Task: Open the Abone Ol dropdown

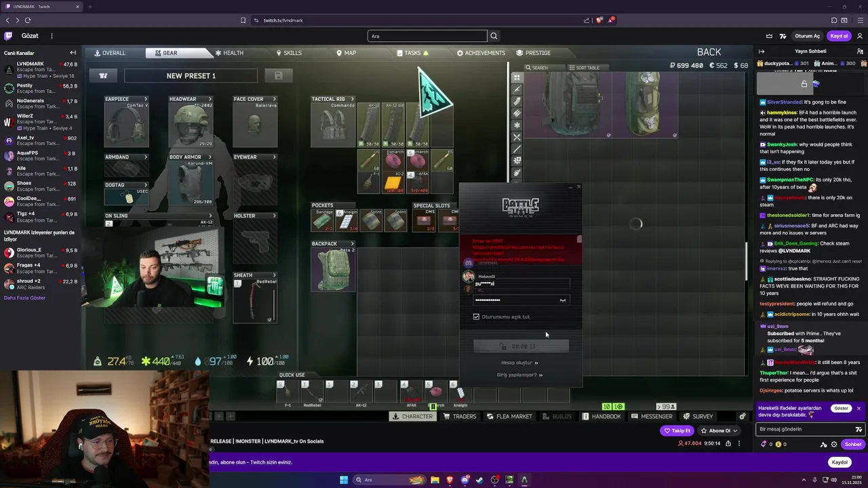Action: [x=719, y=430]
